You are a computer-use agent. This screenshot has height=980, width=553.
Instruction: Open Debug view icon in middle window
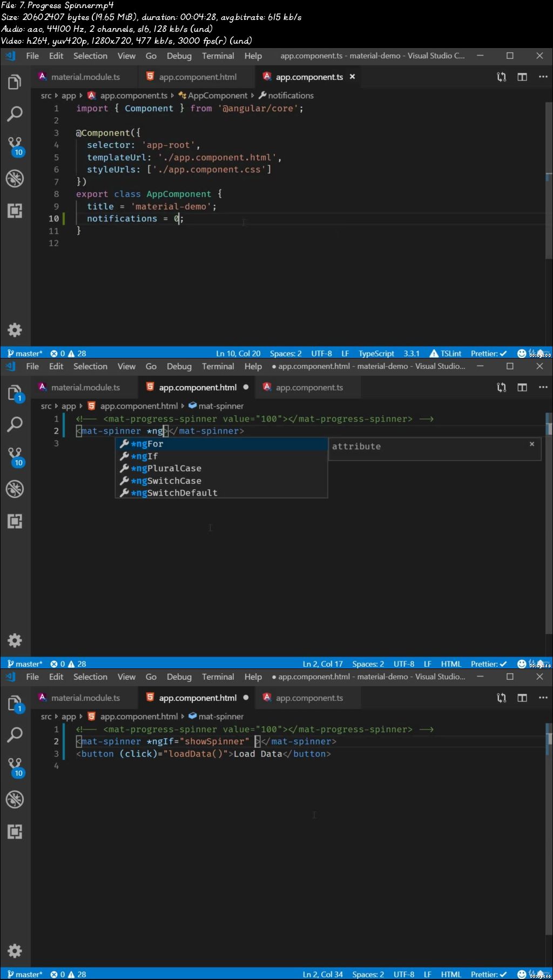point(15,489)
